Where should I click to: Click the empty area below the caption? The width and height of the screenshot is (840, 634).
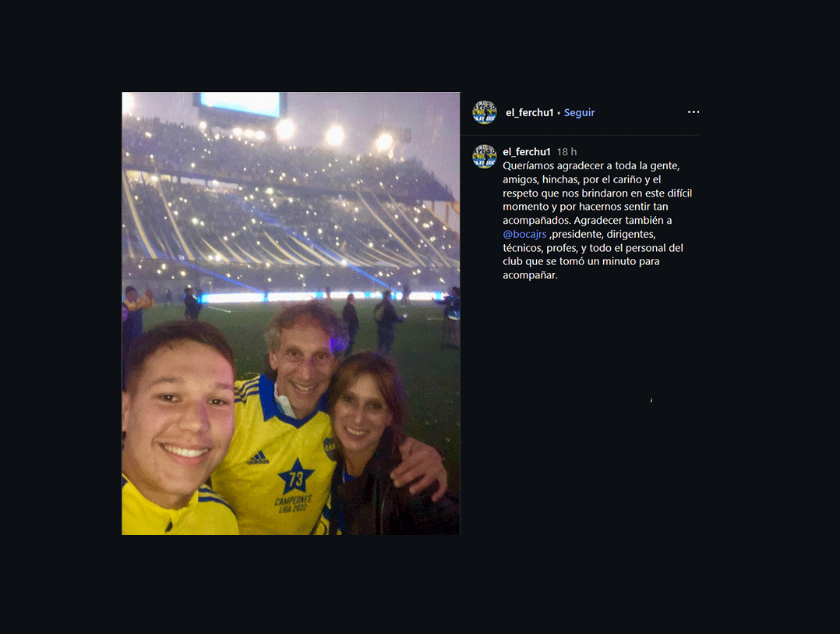coord(581,407)
